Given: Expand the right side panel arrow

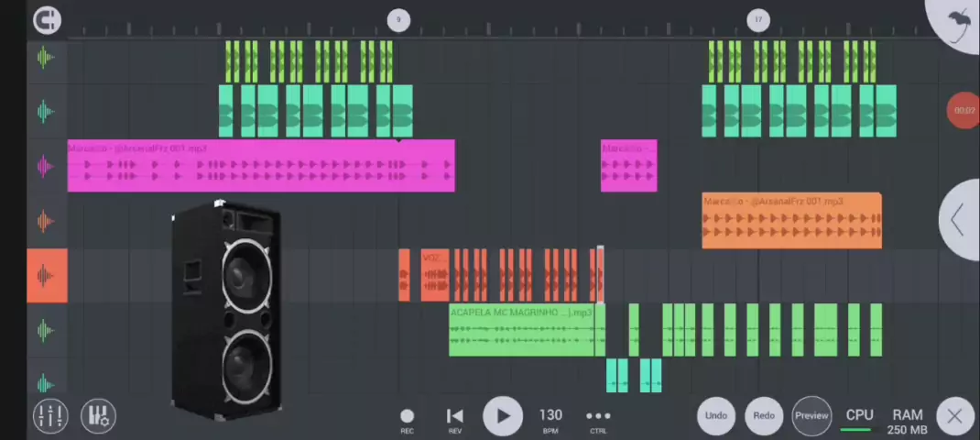Looking at the screenshot, I should tap(957, 220).
